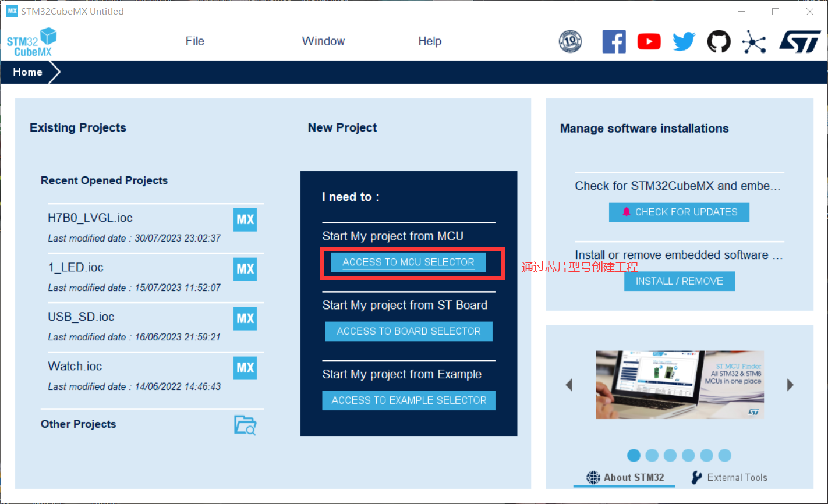Screen dimensions: 828x504
Task: Open the Facebook icon link
Action: (x=614, y=42)
